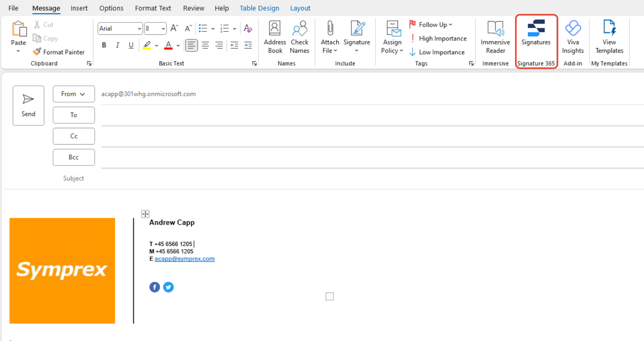Open the Clipboard dialog launcher
The image size is (644, 341).
[x=89, y=63]
